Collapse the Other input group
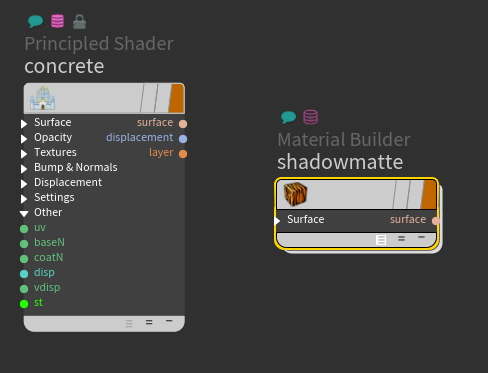Screen dimensions: 488x373 tap(24, 214)
